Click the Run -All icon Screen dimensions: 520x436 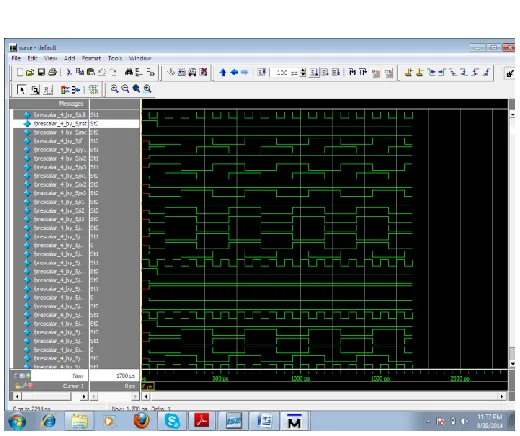(336, 72)
